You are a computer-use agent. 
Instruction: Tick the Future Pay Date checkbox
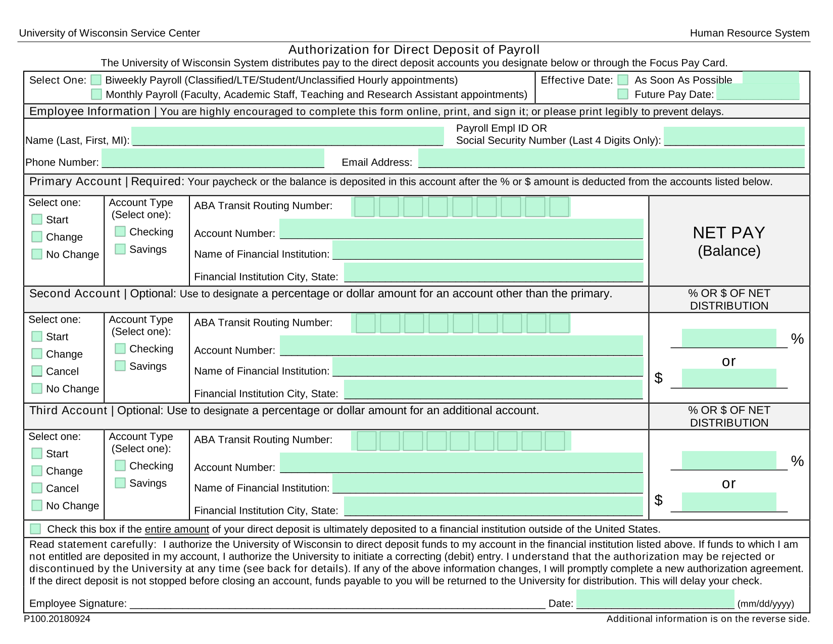[x=623, y=94]
